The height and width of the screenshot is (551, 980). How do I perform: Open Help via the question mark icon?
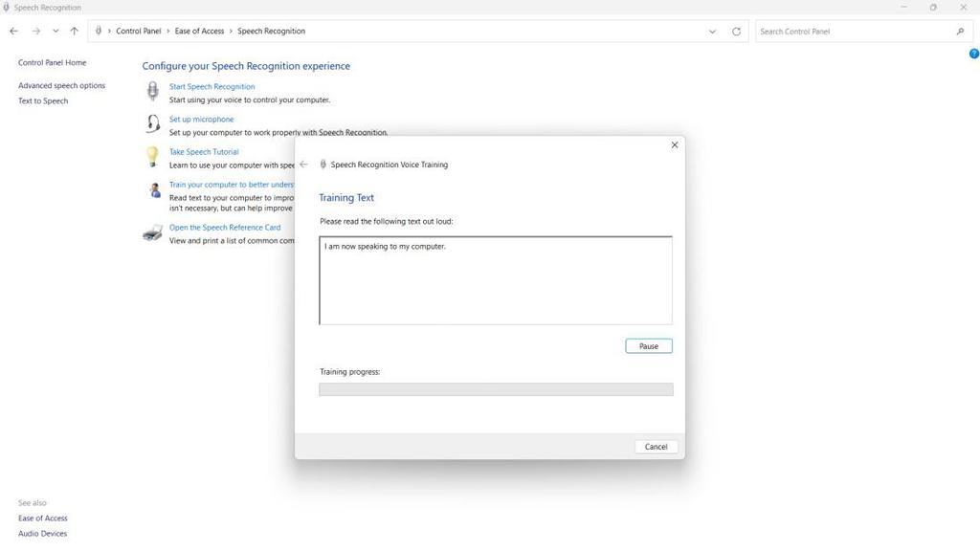click(x=973, y=53)
